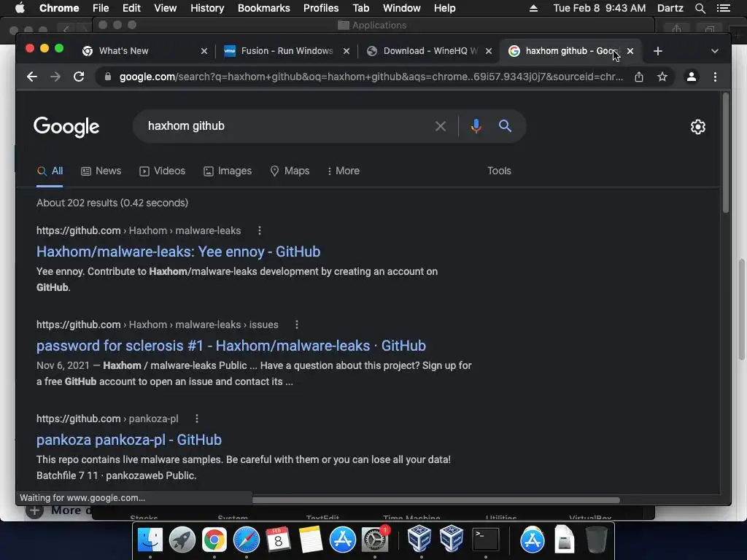Close the What's New tab
The height and width of the screenshot is (560, 747).
[x=204, y=51]
